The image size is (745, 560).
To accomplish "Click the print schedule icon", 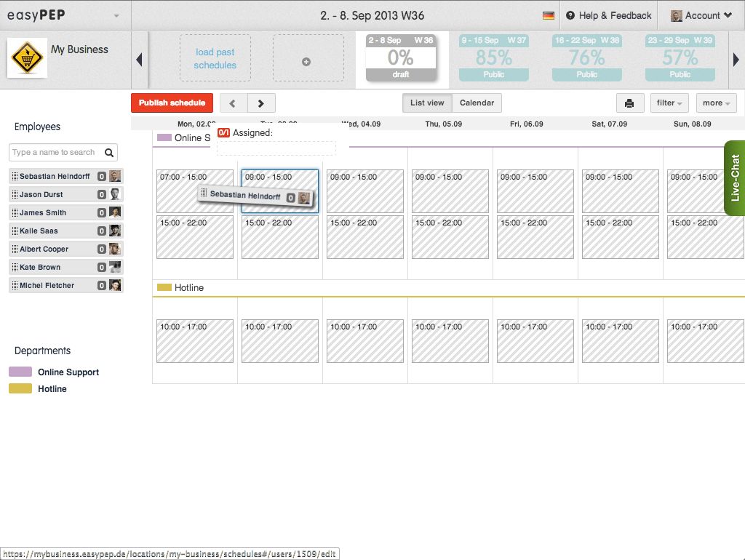I will [630, 103].
